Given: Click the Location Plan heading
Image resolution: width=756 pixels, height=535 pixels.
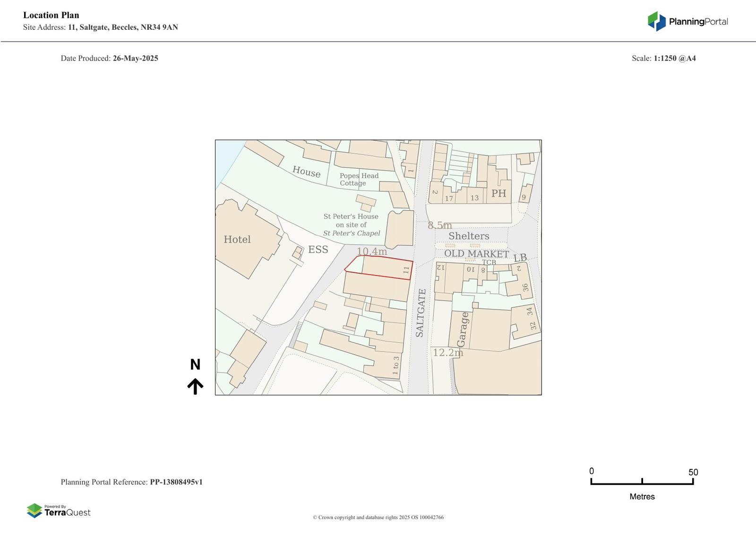Looking at the screenshot, I should [51, 15].
